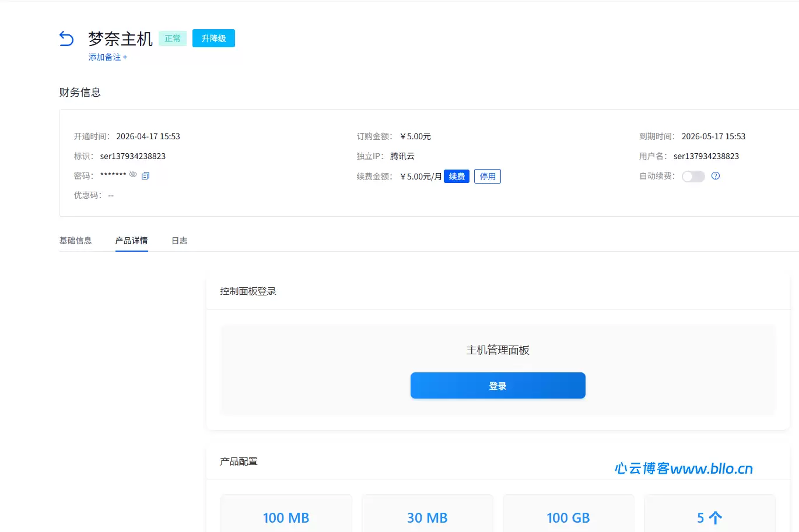
Task: Switch to the 基础信息 tab
Action: pyautogui.click(x=75, y=241)
